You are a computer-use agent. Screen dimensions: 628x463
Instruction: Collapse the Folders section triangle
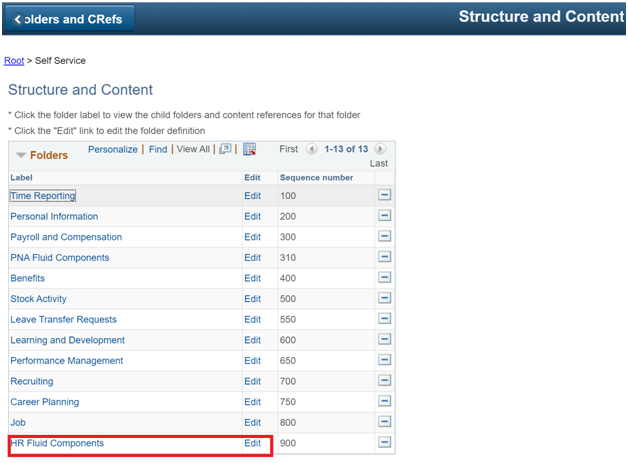20,156
